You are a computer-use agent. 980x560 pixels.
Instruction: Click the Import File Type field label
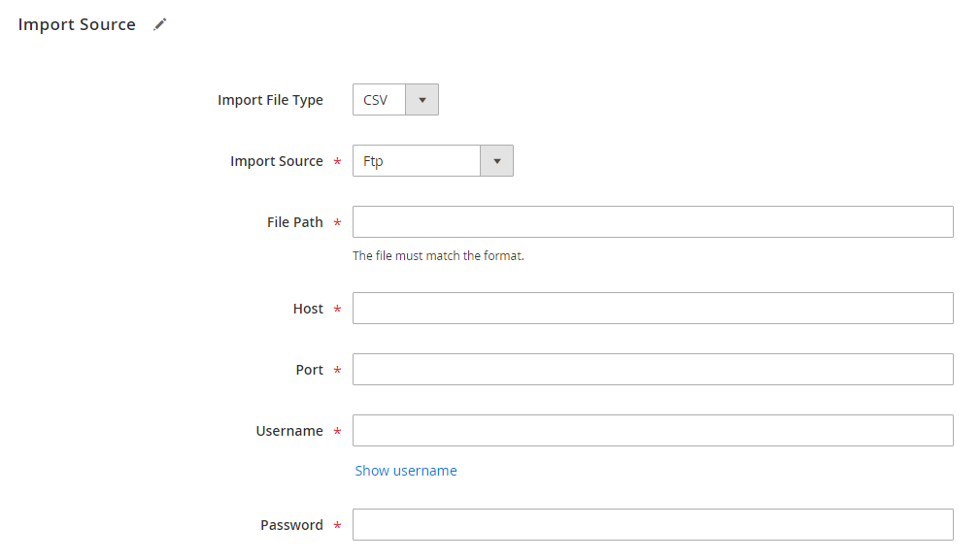(270, 100)
